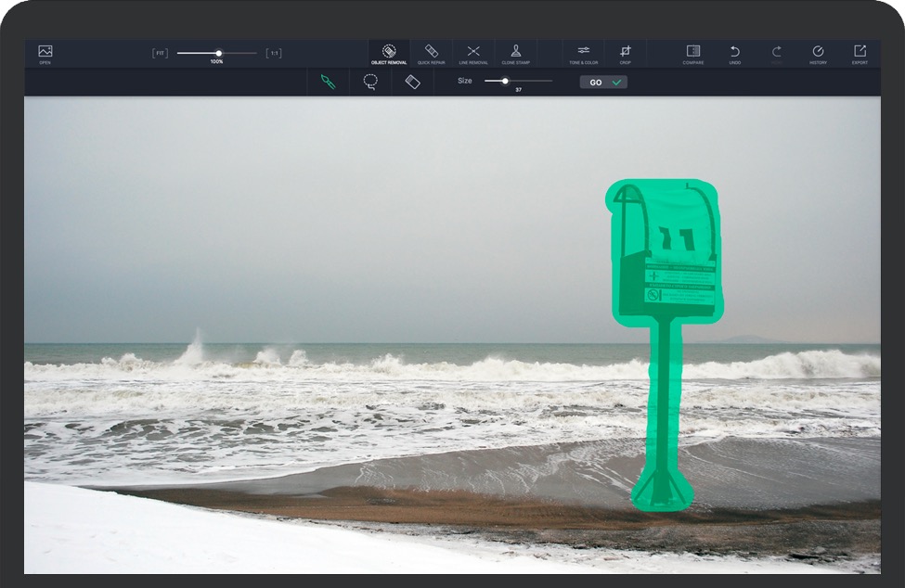The height and width of the screenshot is (588, 905).
Task: Click the brush Size slider handle
Action: (x=505, y=81)
